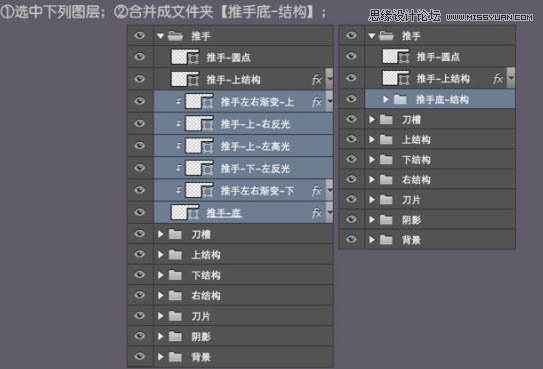This screenshot has width=543, height=369.
Task: Select 推手-圆点 thumbnail in right panel
Action: (x=390, y=56)
